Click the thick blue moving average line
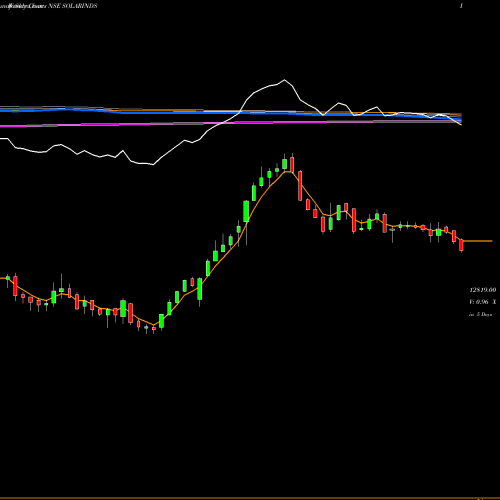The width and height of the screenshot is (500, 500). [x=230, y=113]
